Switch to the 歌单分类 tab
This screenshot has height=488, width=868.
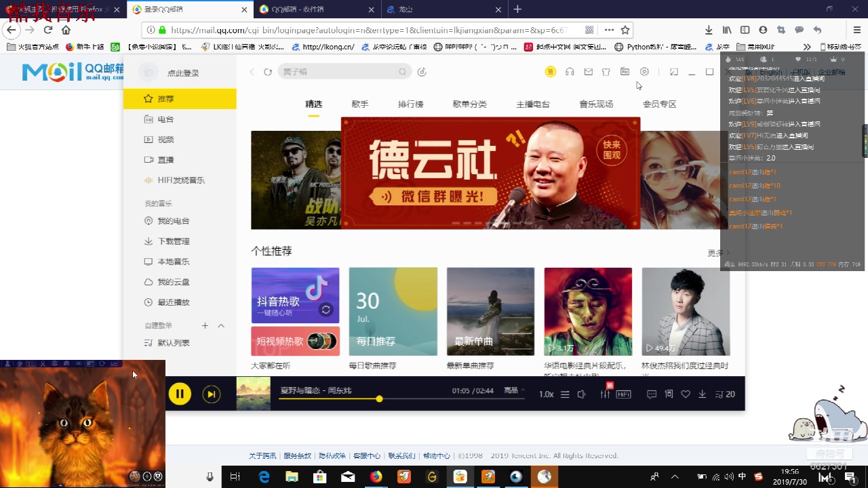pyautogui.click(x=470, y=104)
